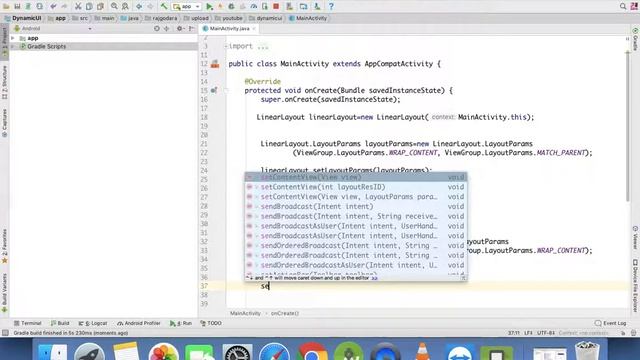Open the Run tool window
Screen dimensions: 640x360
point(181,323)
